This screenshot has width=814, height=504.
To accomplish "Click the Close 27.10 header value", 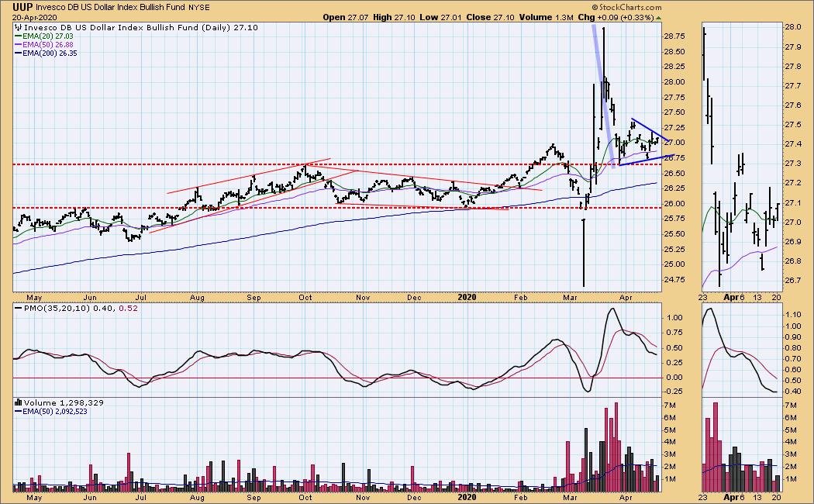I will coord(490,17).
